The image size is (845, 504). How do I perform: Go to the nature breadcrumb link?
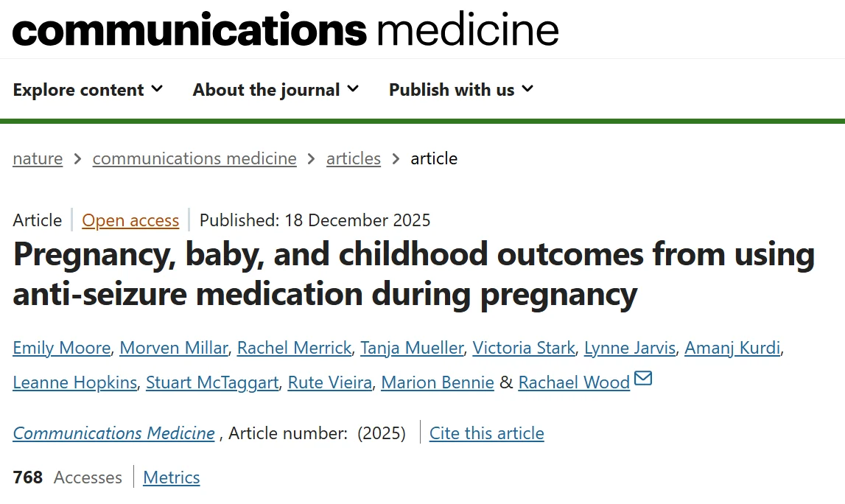coord(38,158)
